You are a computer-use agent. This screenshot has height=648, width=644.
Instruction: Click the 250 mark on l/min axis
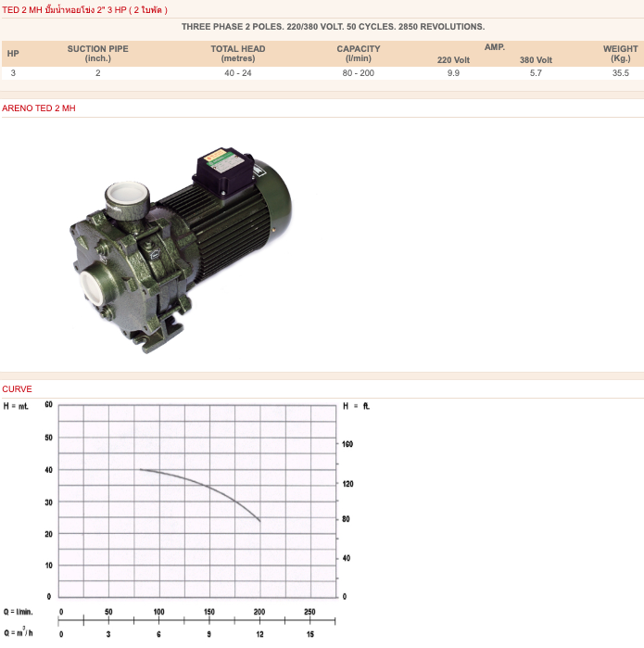(309, 612)
